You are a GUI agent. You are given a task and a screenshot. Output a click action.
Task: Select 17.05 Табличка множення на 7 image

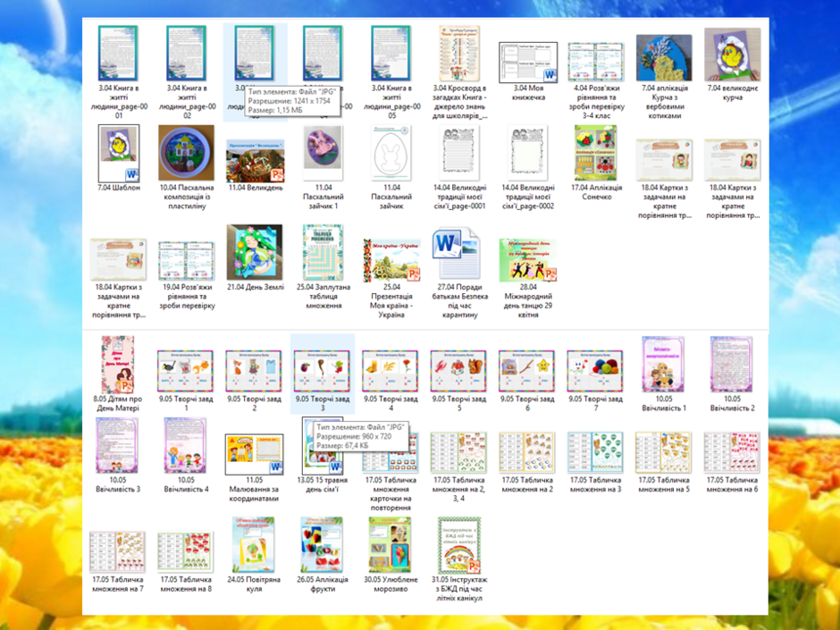117,552
